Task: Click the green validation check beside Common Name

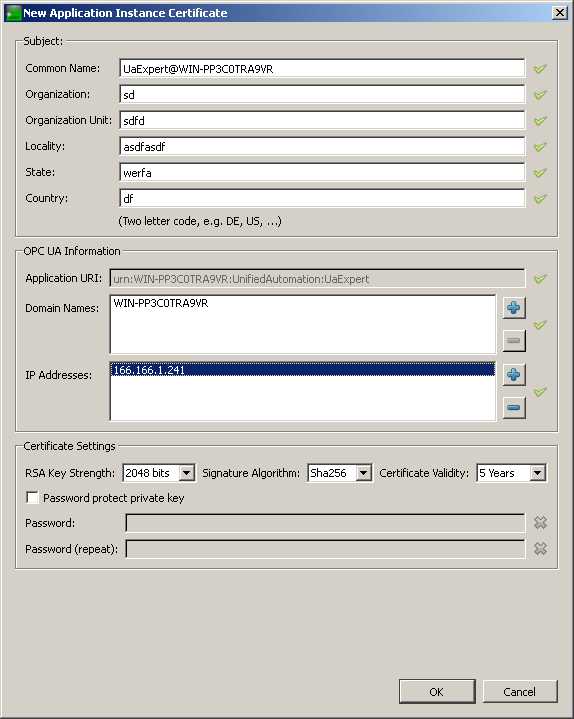Action: click(x=540, y=69)
